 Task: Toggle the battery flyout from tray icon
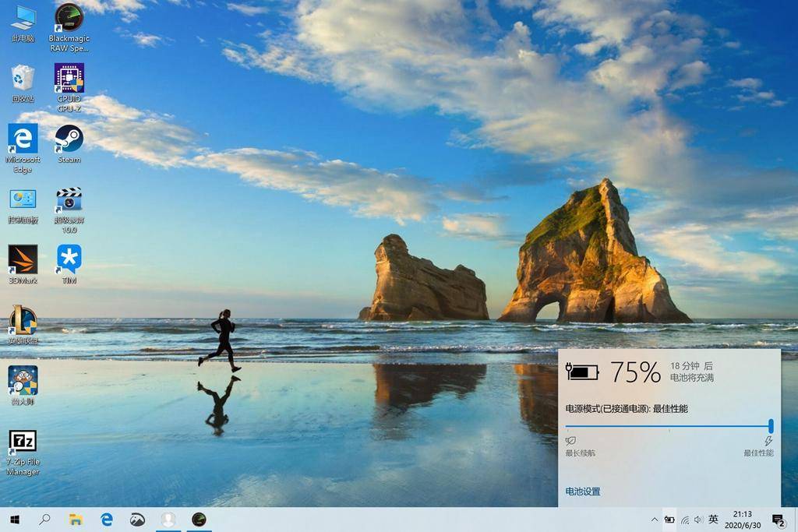click(669, 520)
